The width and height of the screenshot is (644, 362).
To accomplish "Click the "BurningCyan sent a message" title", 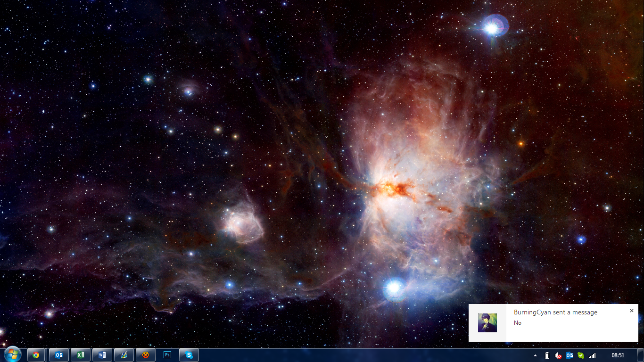I will (x=555, y=313).
